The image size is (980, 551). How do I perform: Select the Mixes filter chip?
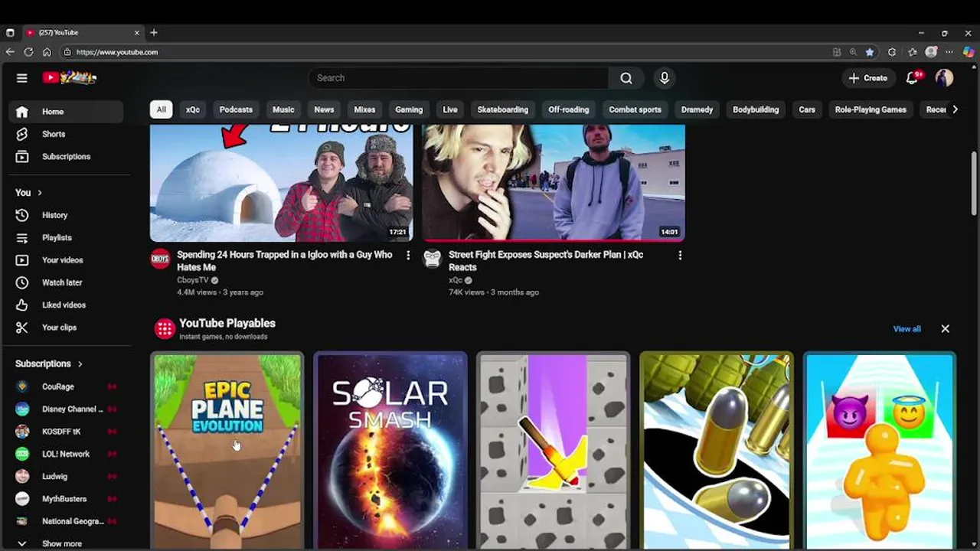coord(364,109)
